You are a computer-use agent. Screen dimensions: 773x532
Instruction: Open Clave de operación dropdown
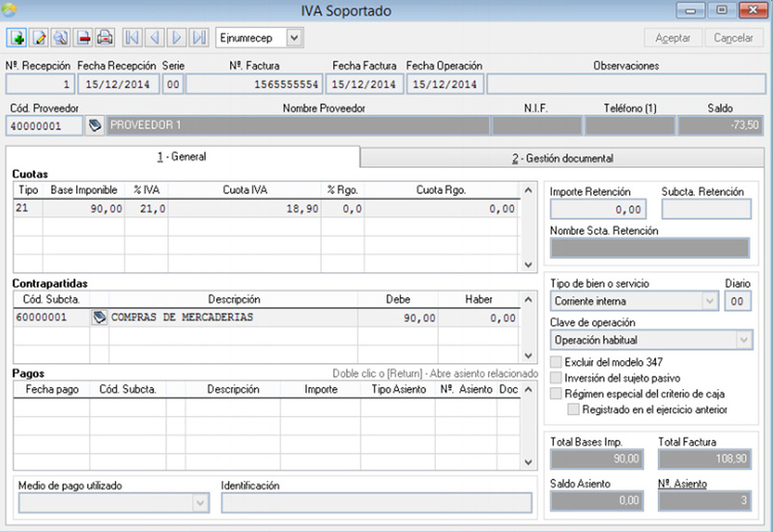[744, 340]
